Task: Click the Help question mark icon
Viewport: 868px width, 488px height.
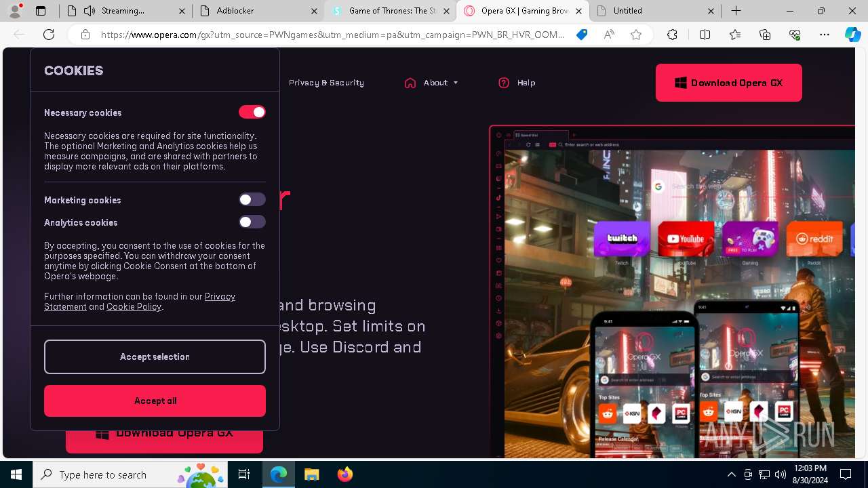Action: tap(504, 83)
